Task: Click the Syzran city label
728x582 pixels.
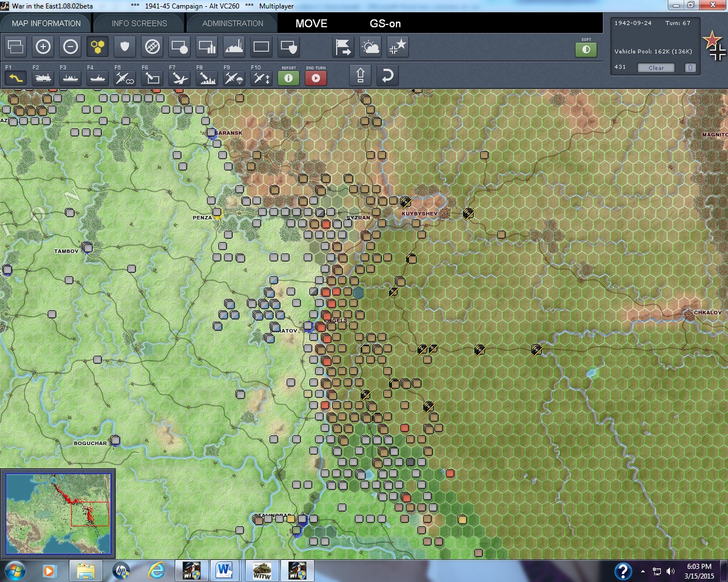Action: pos(358,218)
